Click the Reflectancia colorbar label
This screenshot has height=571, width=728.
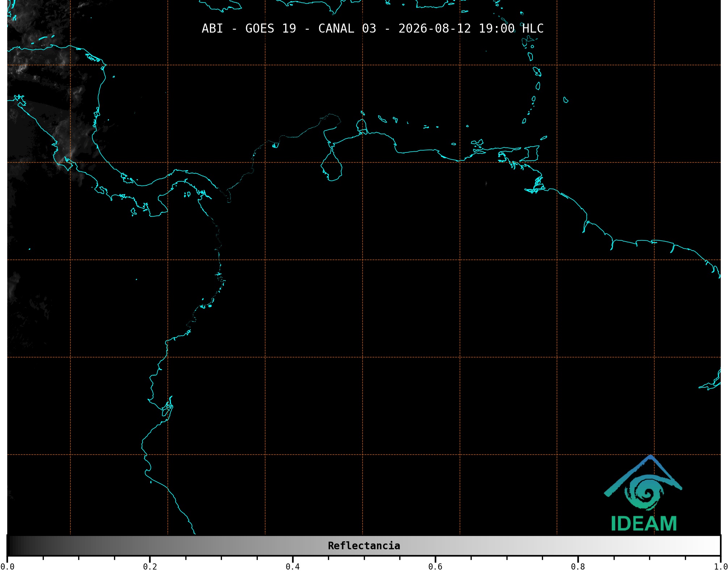[x=364, y=546]
